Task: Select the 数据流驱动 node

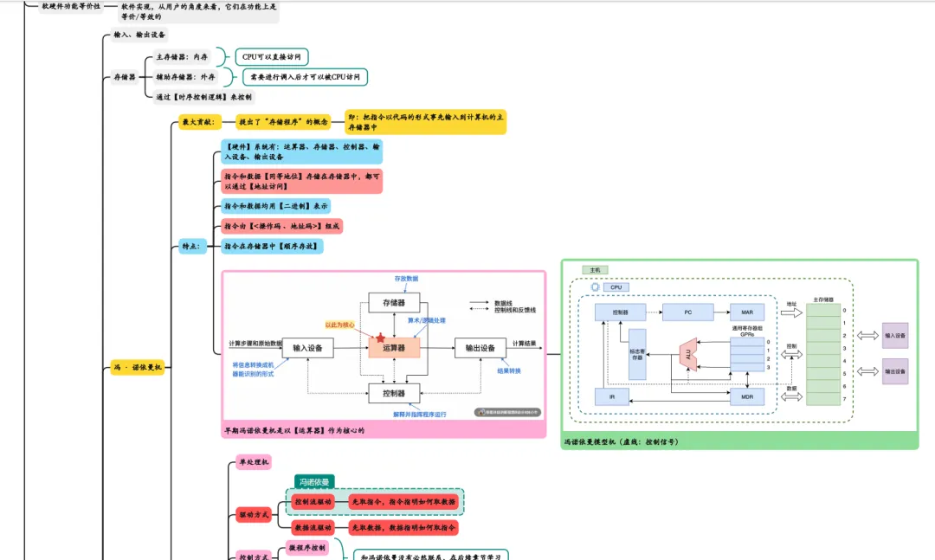Action: (313, 527)
